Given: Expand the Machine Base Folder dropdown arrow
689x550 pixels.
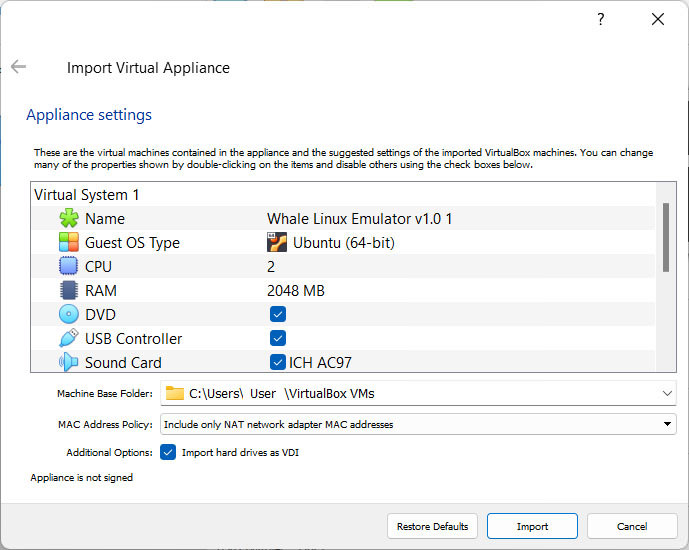Looking at the screenshot, I should click(667, 393).
